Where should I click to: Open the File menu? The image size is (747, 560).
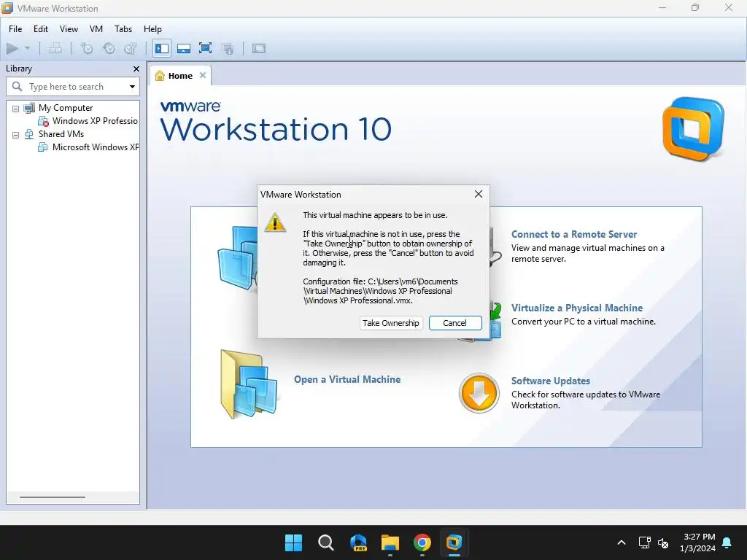coord(15,29)
